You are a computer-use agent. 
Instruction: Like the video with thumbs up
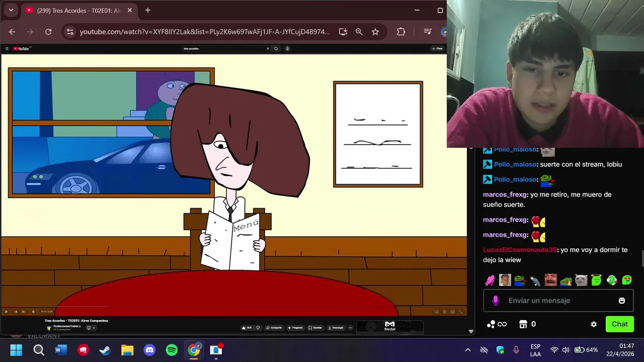[247, 328]
